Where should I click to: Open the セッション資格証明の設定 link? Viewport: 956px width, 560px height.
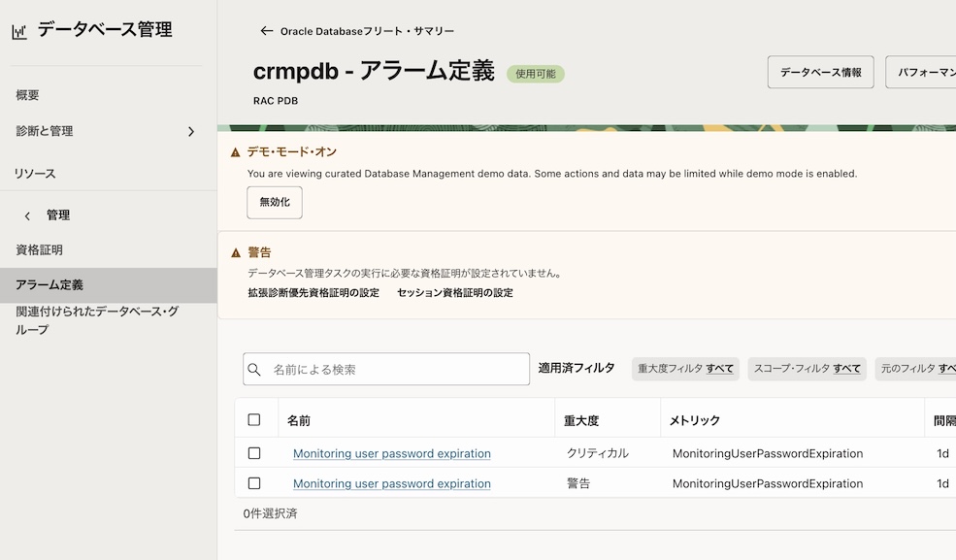[455, 293]
